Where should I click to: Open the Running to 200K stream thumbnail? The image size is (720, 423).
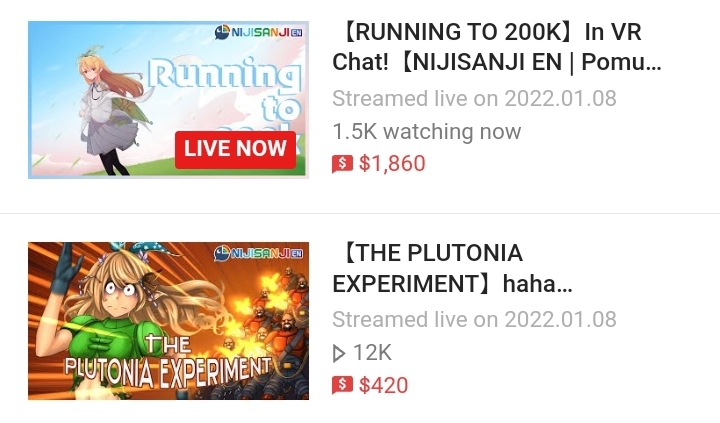tap(168, 100)
